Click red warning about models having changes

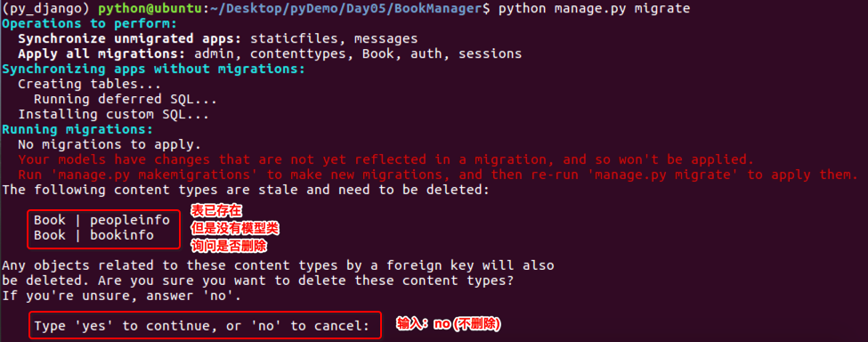(x=385, y=160)
